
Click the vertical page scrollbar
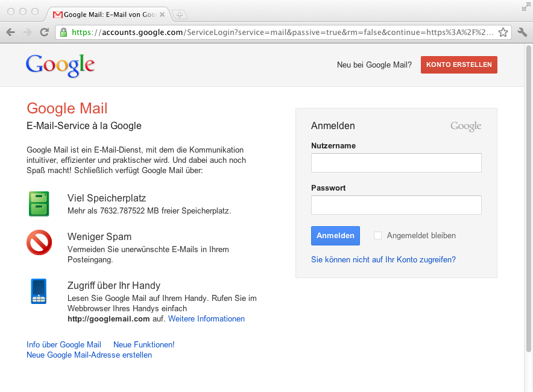pyautogui.click(x=529, y=199)
